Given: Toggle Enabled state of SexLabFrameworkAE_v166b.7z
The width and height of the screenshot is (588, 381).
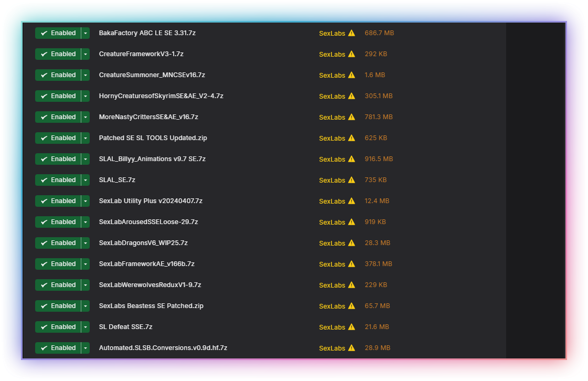Looking at the screenshot, I should (x=58, y=264).
